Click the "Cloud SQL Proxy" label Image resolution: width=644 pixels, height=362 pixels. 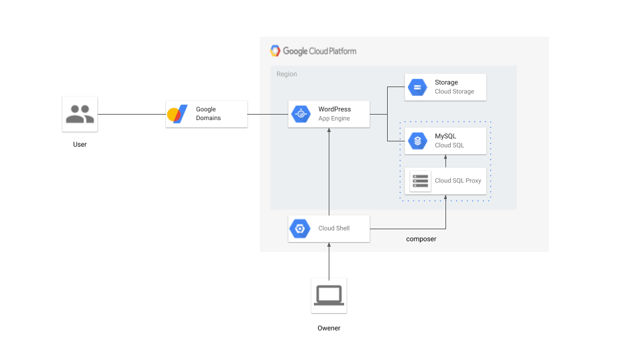click(458, 180)
